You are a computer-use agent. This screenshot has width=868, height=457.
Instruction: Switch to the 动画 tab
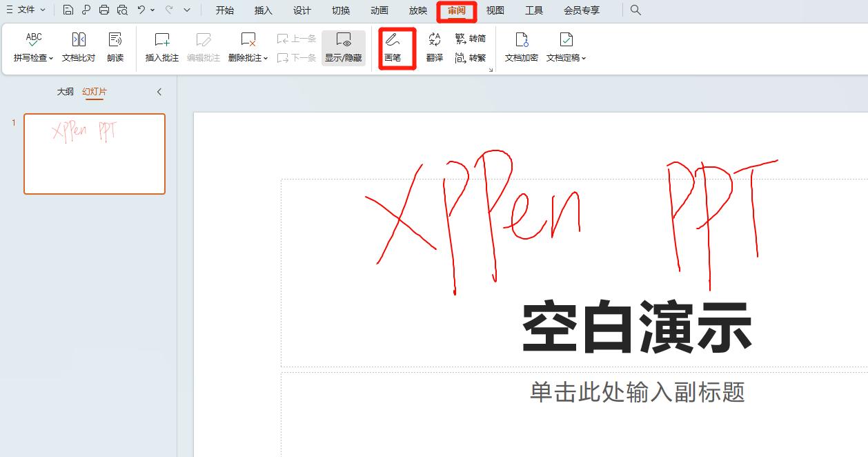click(x=379, y=10)
